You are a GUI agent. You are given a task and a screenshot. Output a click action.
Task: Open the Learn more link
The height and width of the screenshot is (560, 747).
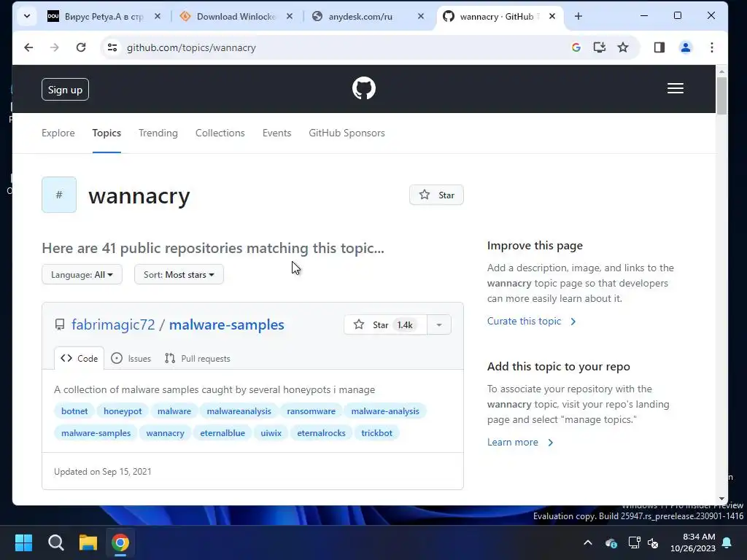pyautogui.click(x=519, y=443)
